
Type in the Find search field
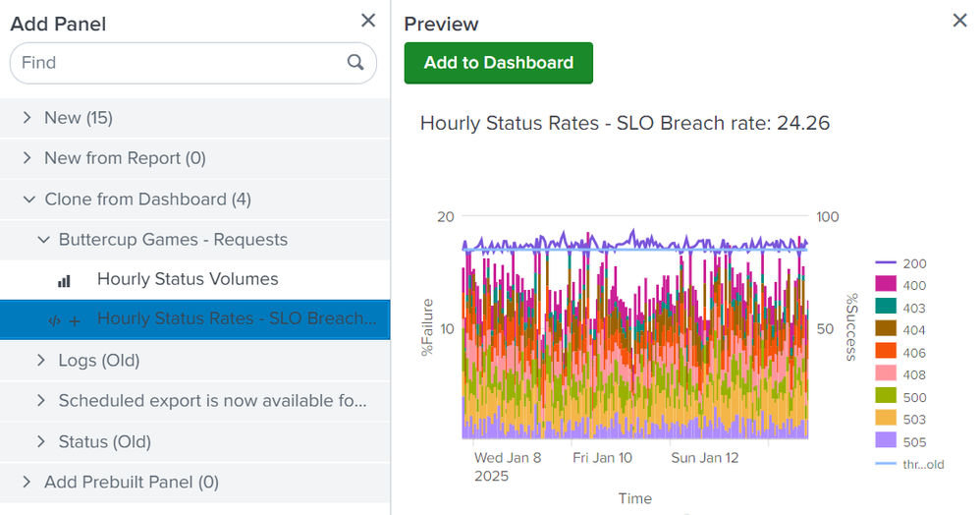177,63
